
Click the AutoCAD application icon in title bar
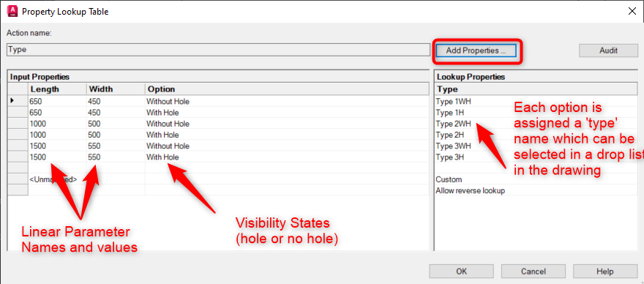click(x=12, y=11)
